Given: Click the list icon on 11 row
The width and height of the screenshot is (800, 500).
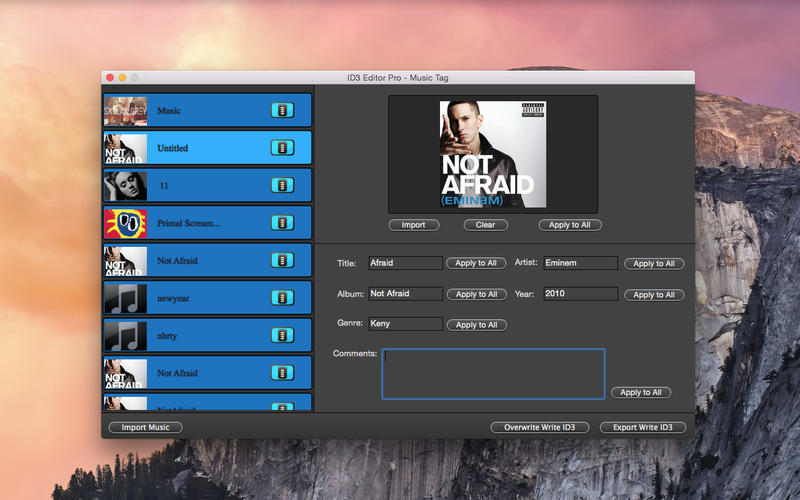Looking at the screenshot, I should pos(282,186).
